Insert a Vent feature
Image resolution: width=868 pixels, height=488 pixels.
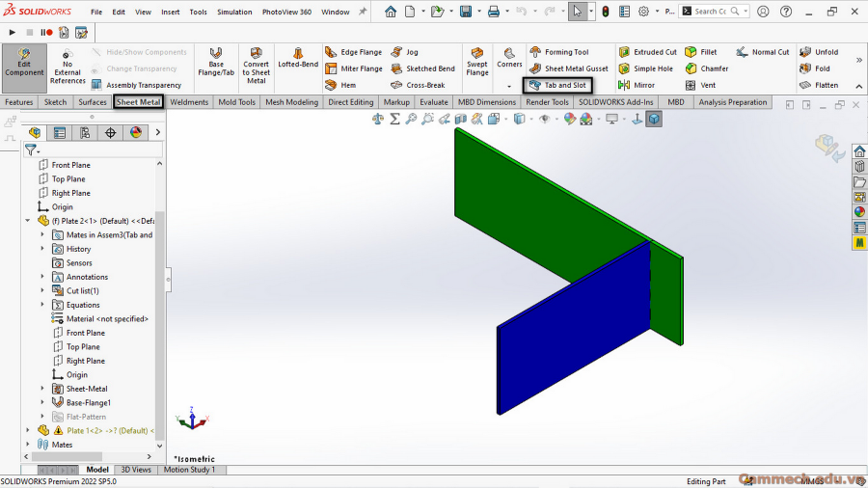(x=700, y=85)
